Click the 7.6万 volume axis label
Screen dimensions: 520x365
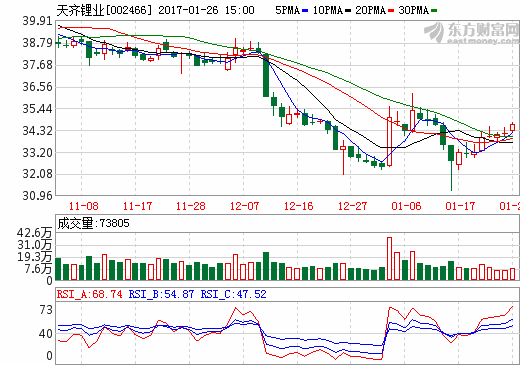click(x=38, y=269)
